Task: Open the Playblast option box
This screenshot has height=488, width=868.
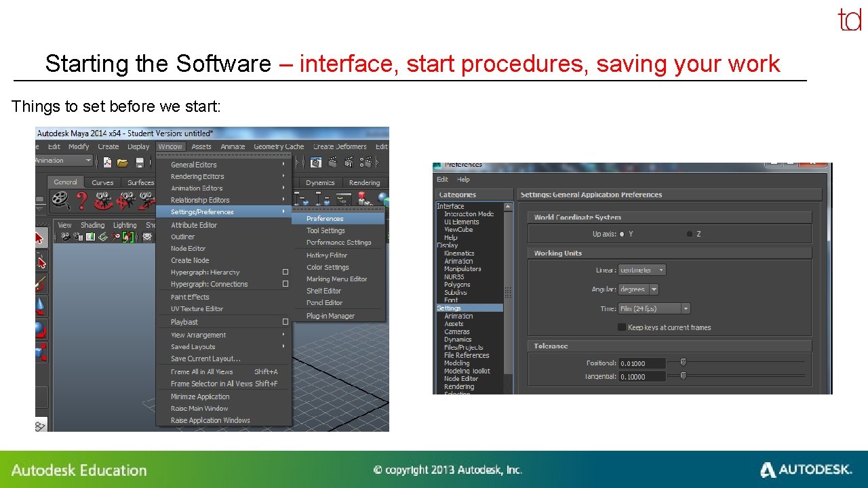Action: point(285,322)
